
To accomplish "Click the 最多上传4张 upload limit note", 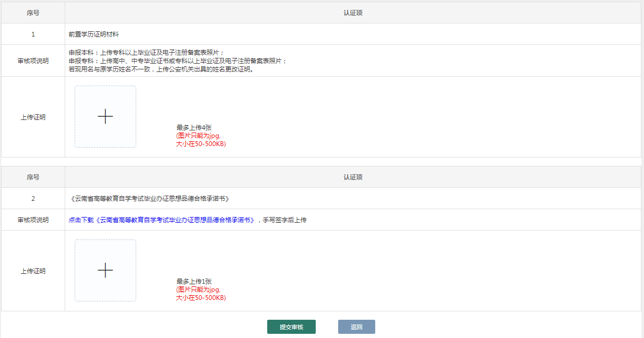I will point(194,127).
